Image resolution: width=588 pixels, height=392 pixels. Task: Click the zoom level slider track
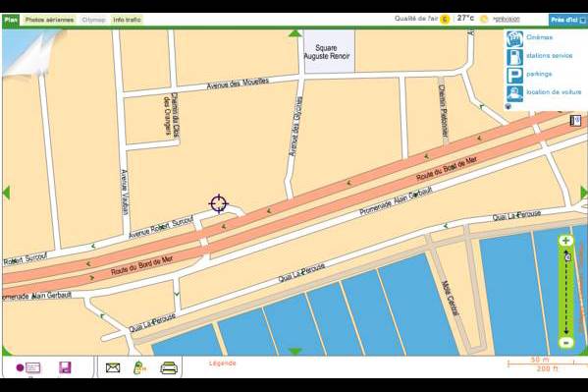pos(566,292)
